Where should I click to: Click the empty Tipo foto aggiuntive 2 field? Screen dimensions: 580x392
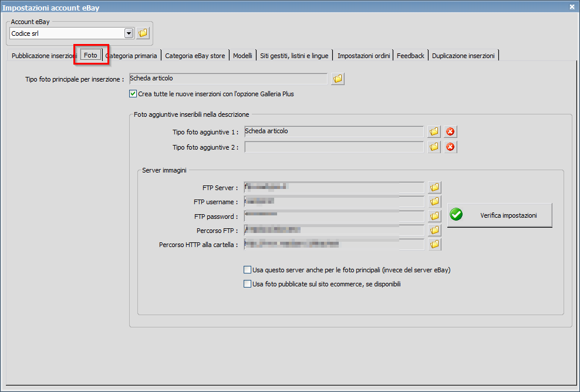tap(334, 147)
